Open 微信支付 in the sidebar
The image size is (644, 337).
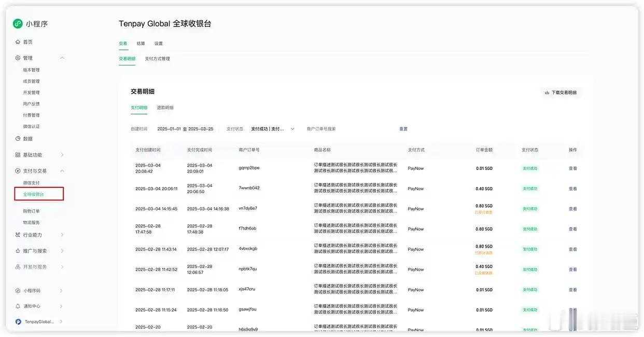point(31,183)
